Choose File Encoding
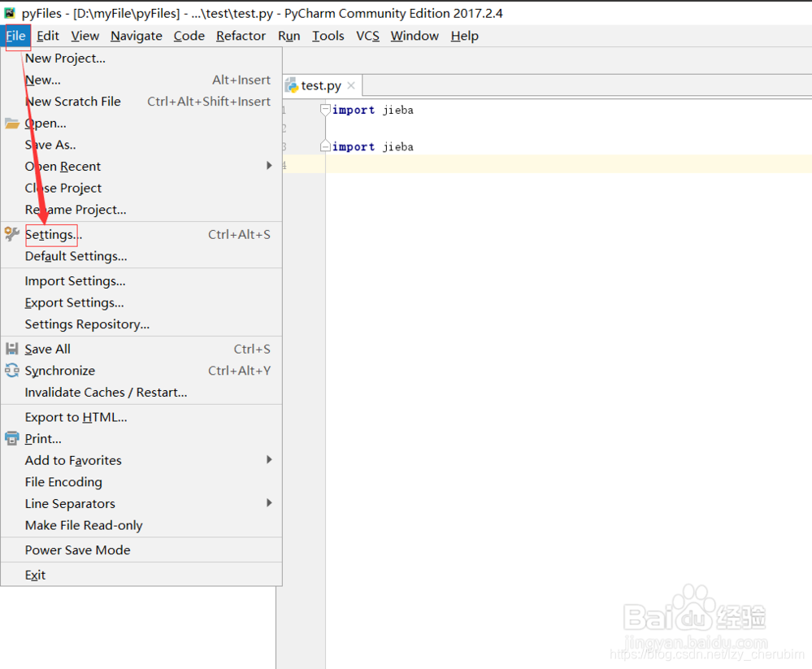Image resolution: width=812 pixels, height=669 pixels. tap(141, 482)
